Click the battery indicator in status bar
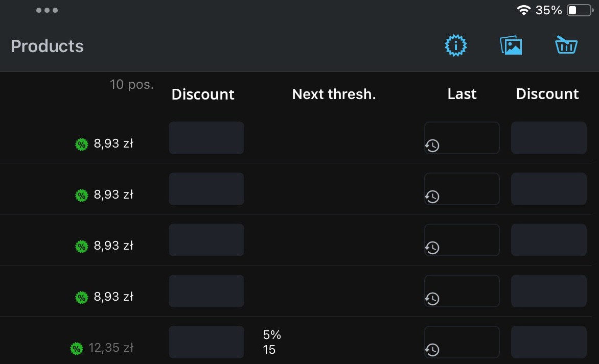The image size is (599, 364). [x=579, y=10]
